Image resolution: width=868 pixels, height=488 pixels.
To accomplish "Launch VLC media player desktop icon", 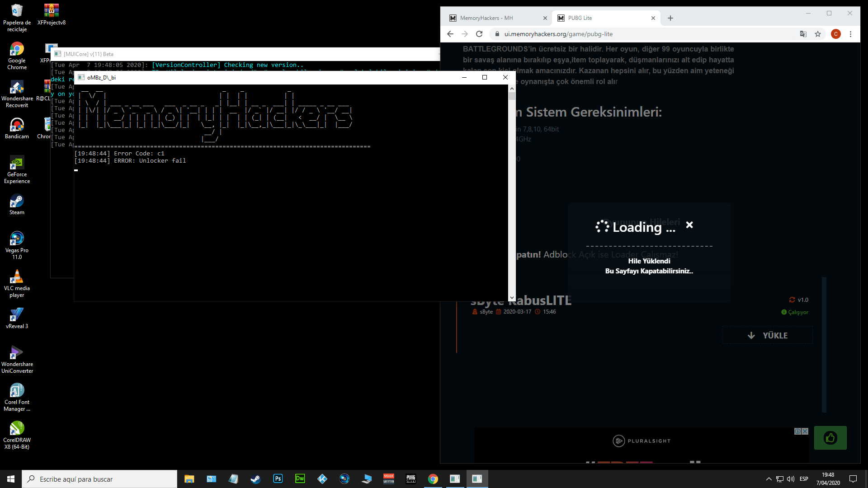I will 17,284.
